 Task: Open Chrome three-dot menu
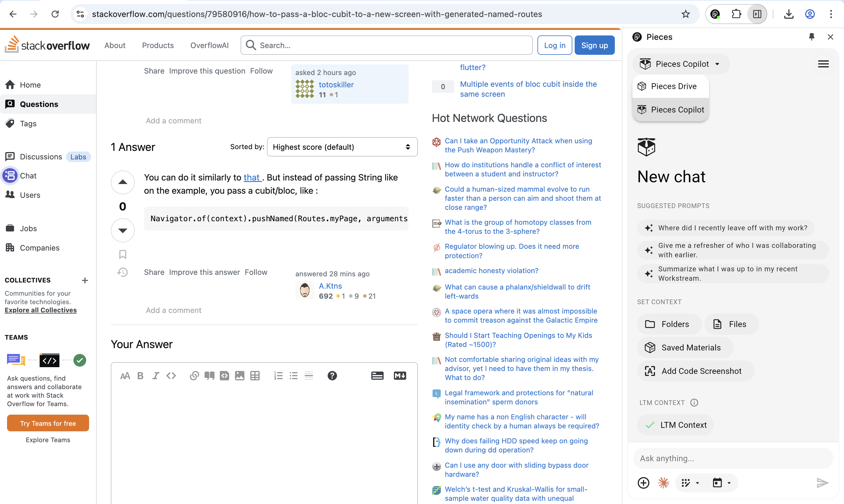(x=831, y=14)
